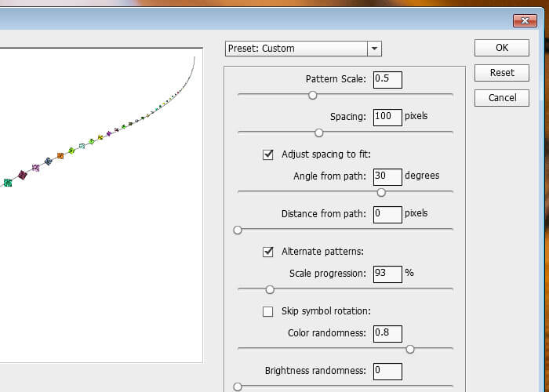Image resolution: width=549 pixels, height=392 pixels.
Task: Click the Preset dropdown arrow
Action: (x=374, y=49)
